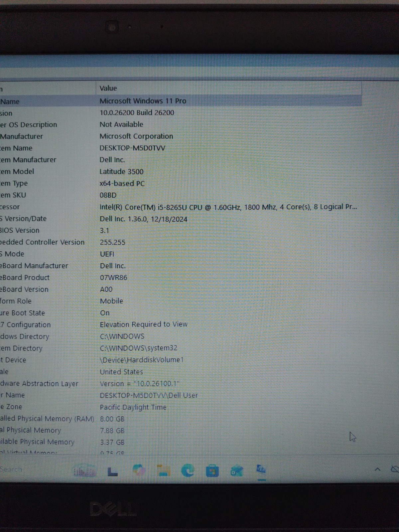Select the 07WR86 value
Viewport: 399px width, 532px height.
tap(114, 277)
